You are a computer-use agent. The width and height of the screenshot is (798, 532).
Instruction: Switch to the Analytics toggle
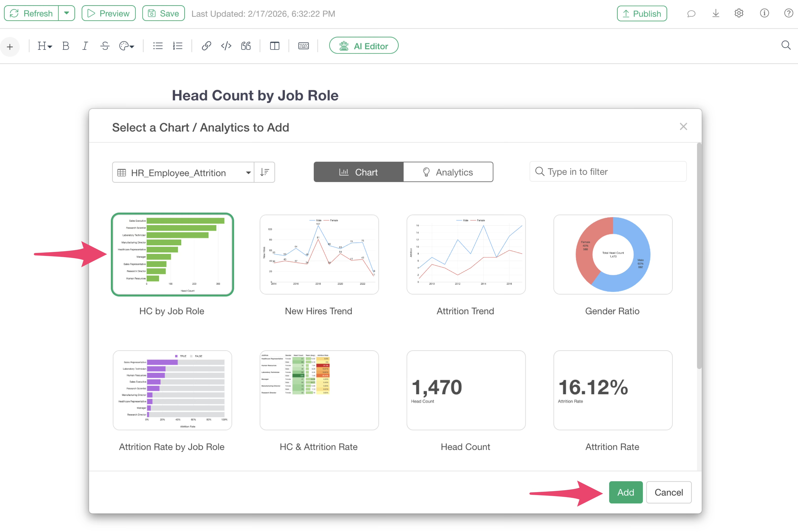point(448,172)
